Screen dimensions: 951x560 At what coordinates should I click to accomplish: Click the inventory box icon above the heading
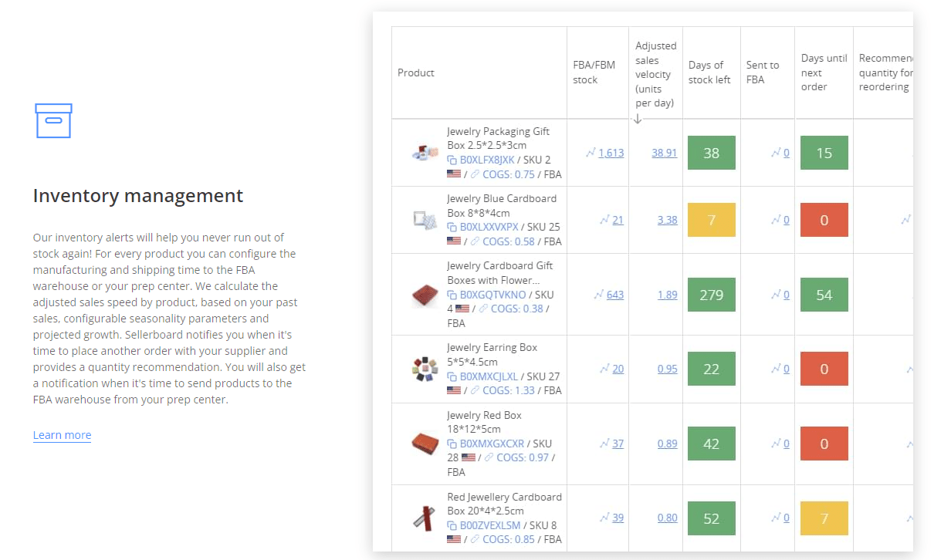tap(53, 121)
